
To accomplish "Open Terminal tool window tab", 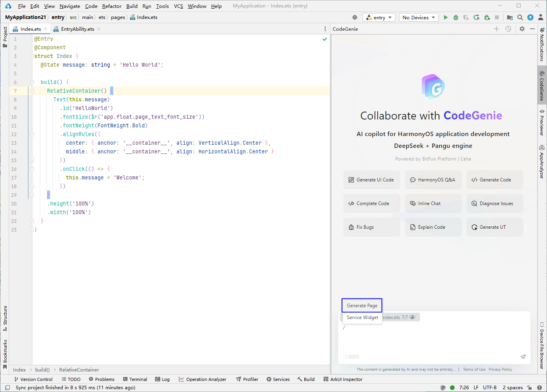I will [x=135, y=379].
